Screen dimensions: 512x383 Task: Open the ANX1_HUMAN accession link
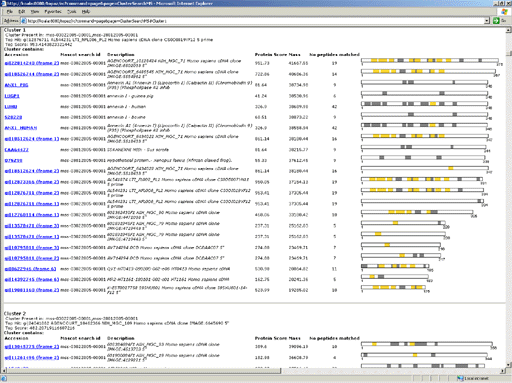click(x=21, y=128)
